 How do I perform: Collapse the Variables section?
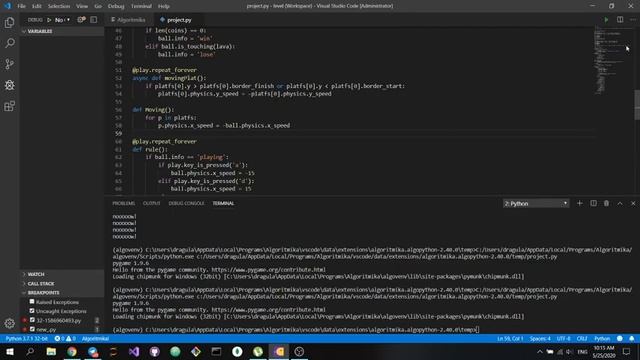(62, 31)
